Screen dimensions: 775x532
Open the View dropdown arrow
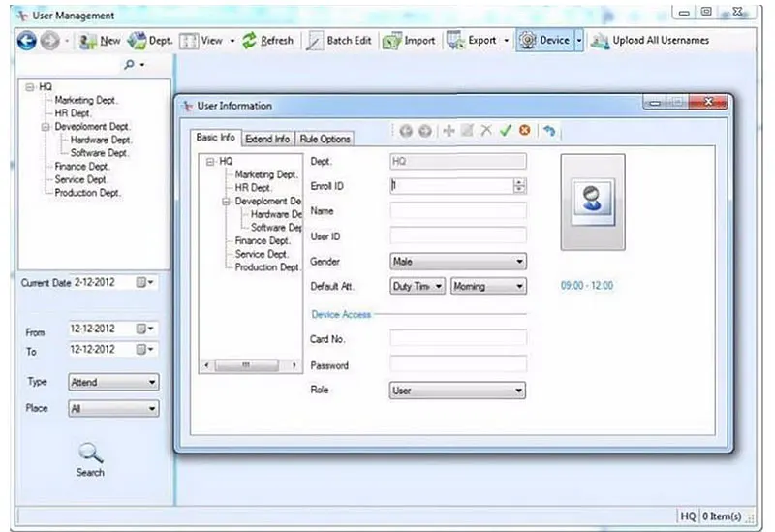[232, 41]
